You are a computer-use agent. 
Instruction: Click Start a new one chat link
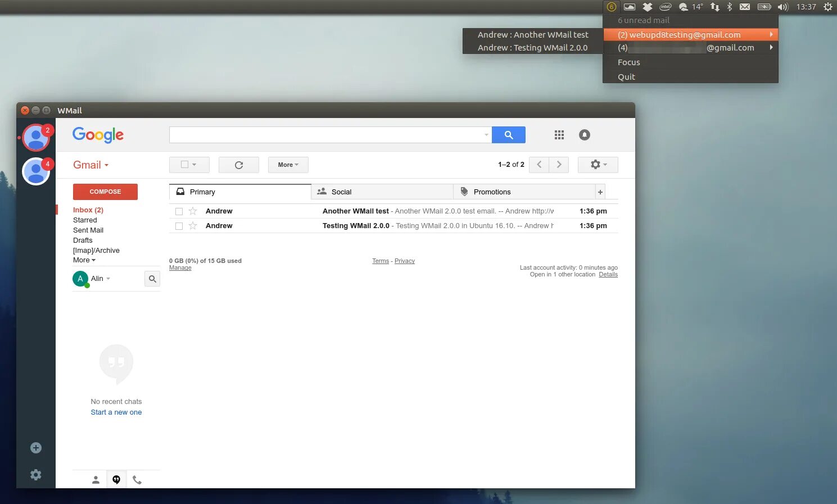click(116, 412)
